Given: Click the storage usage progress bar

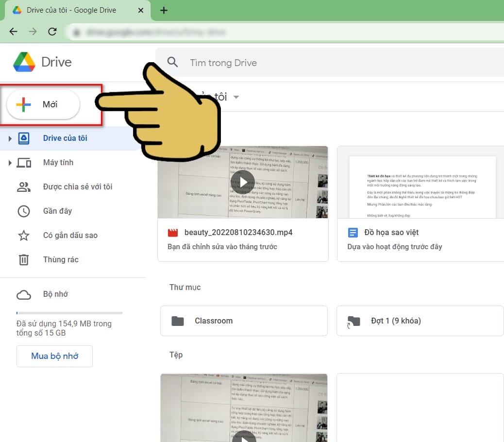Looking at the screenshot, I should [69, 313].
